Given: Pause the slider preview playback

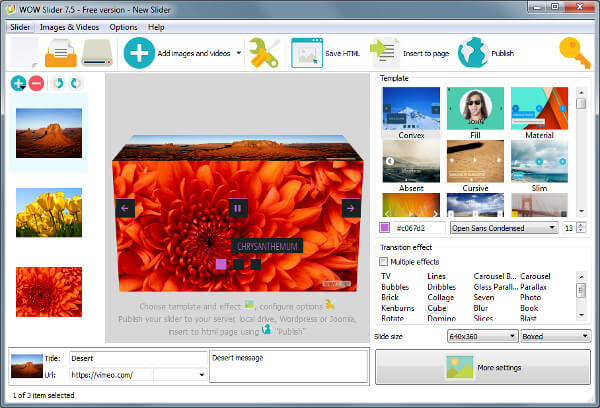Looking at the screenshot, I should [237, 208].
